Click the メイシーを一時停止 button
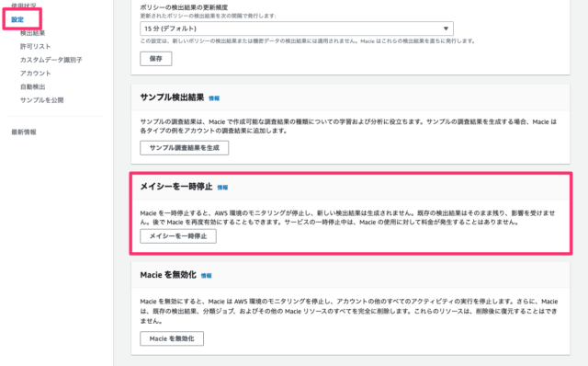 [x=178, y=236]
